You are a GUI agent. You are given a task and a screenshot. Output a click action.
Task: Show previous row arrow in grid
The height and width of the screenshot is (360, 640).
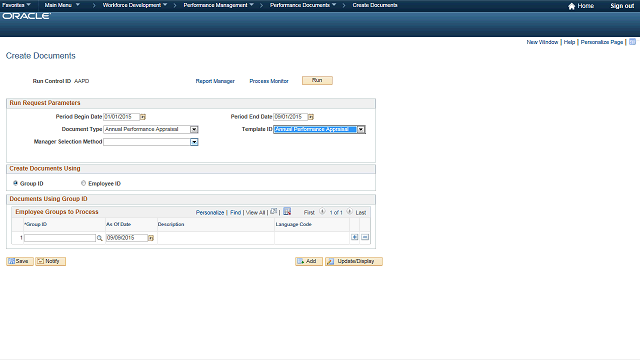coord(322,212)
